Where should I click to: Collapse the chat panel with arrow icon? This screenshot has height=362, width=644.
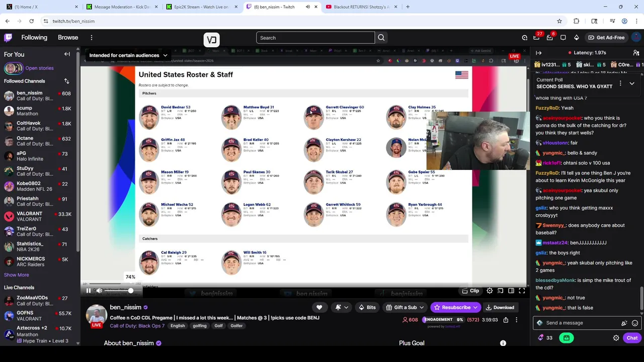pyautogui.click(x=538, y=53)
